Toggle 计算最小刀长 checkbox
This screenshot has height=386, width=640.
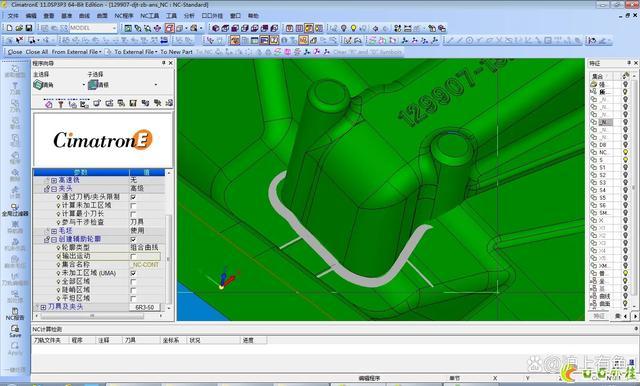pos(133,214)
